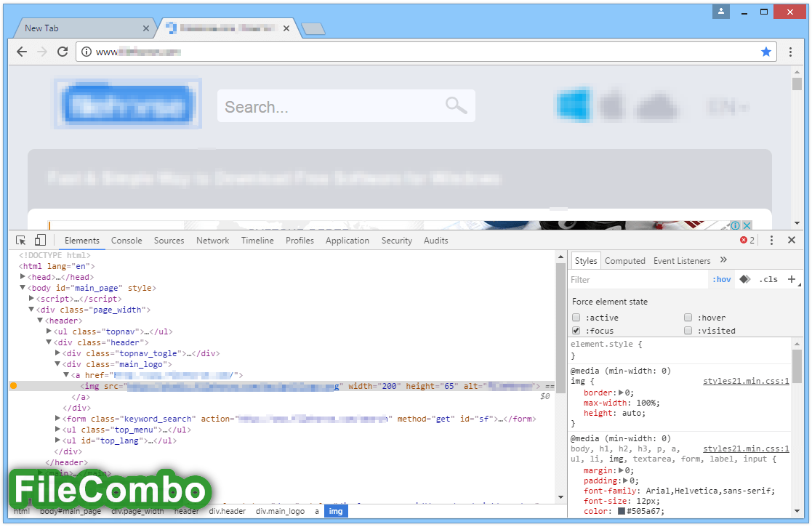Expand the ul top_menu node
The width and height of the screenshot is (812, 527).
[x=57, y=429]
